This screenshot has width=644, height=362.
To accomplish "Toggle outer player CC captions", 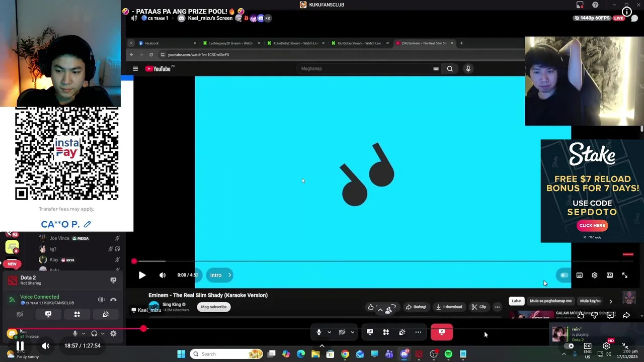I will 588,346.
